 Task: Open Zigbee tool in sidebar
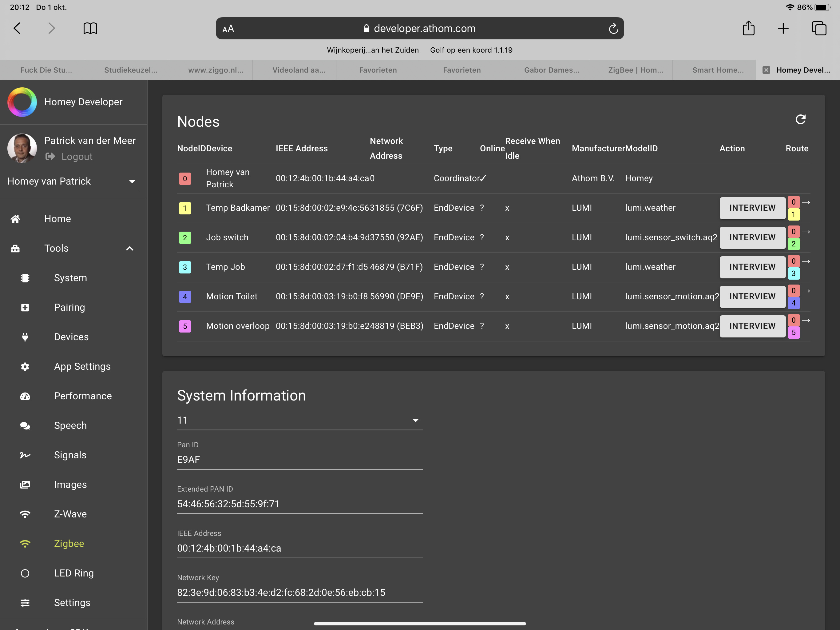pos(69,543)
